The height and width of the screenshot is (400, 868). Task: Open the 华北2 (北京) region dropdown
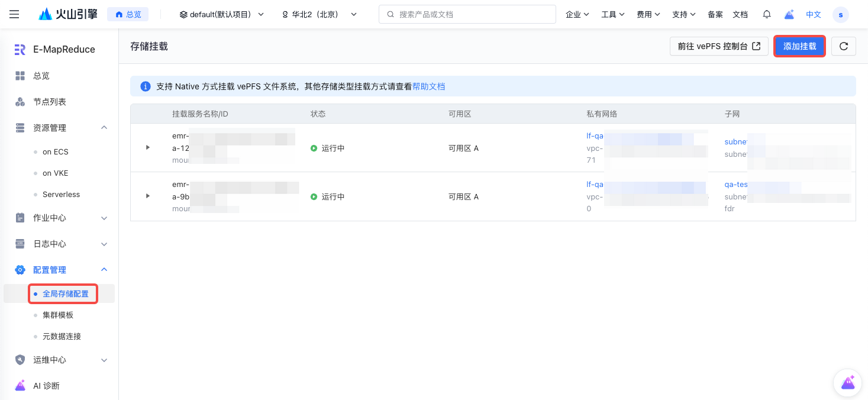(x=320, y=14)
